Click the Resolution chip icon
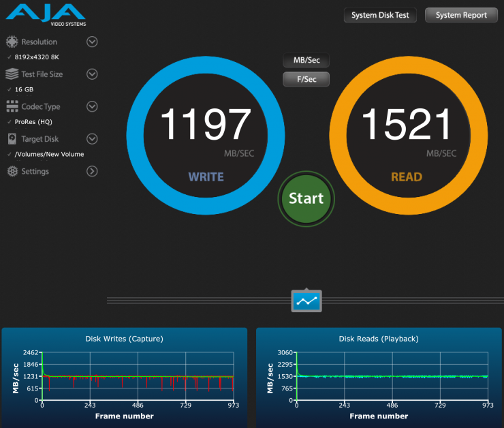Viewport: 504px width, 428px height. (12, 42)
